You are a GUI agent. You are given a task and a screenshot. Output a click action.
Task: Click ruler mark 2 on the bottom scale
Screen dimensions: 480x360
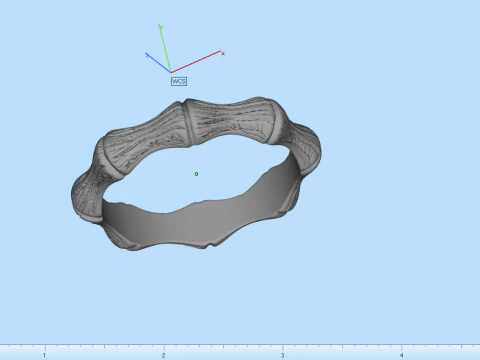point(163,355)
